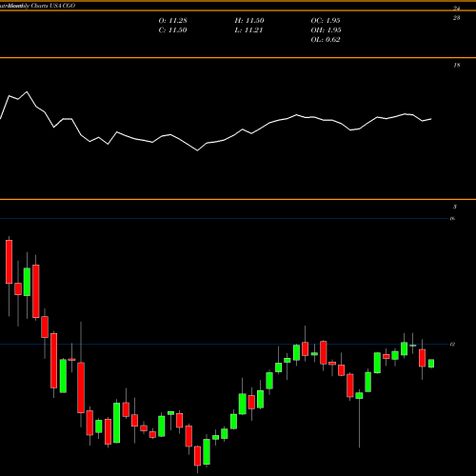Image resolution: width=476 pixels, height=476 pixels.
Task: Select the close price "C: 11.50"
Action: [x=172, y=30]
